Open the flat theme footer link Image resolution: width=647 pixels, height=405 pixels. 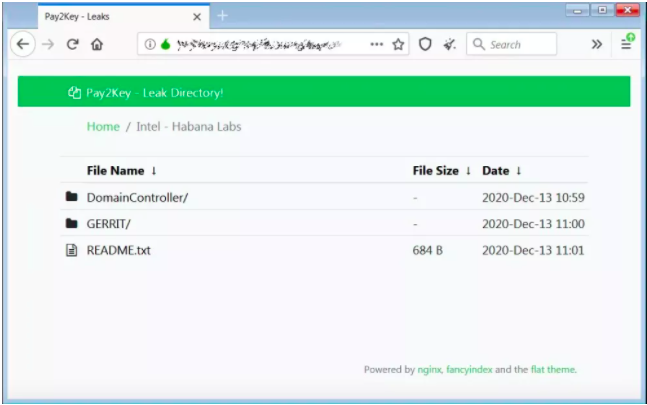553,370
